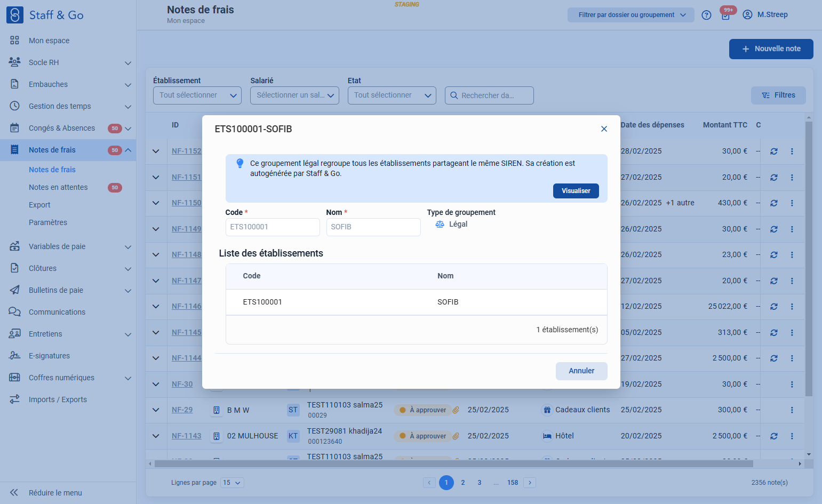Open the Filtrer par dossier ou groupement dropdown
822x504 pixels.
(x=631, y=15)
